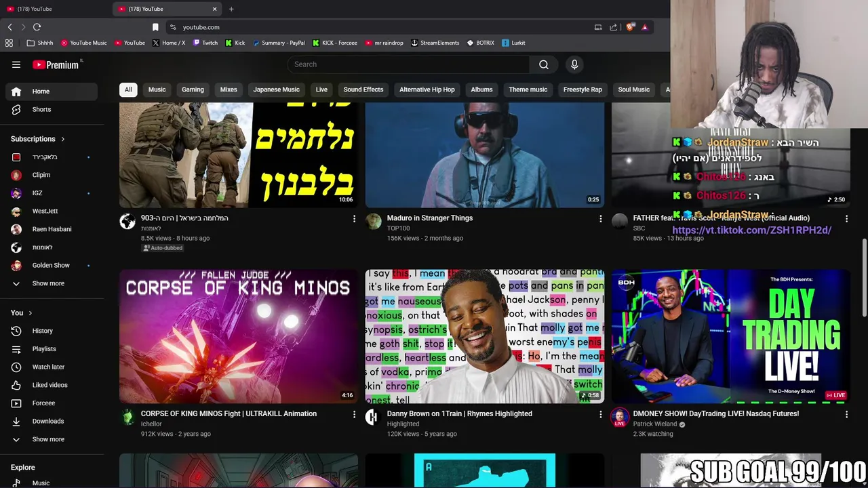This screenshot has height=488, width=868.
Task: Open options for Danny Brown on 1Train video
Action: 600,414
